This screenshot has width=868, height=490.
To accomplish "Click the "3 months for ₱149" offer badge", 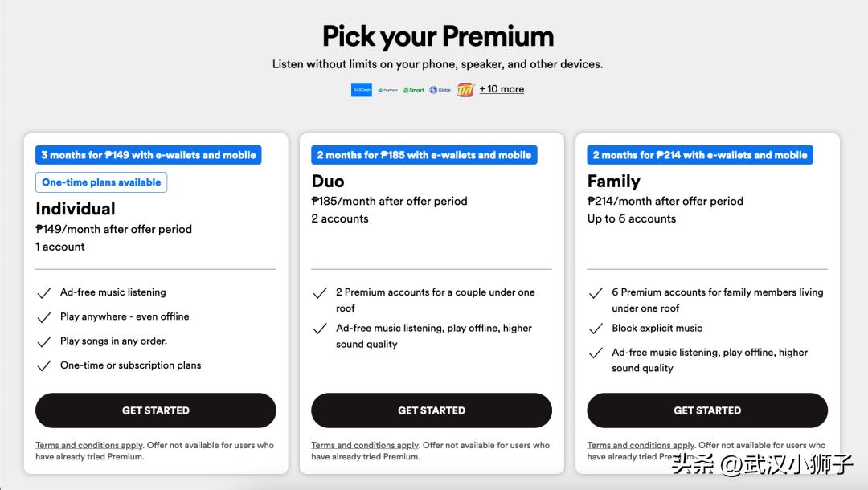I will (149, 155).
